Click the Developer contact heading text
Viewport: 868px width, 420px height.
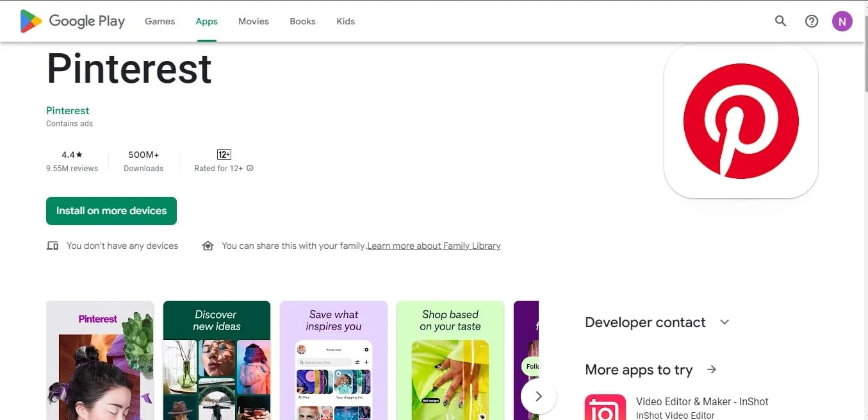(x=645, y=322)
